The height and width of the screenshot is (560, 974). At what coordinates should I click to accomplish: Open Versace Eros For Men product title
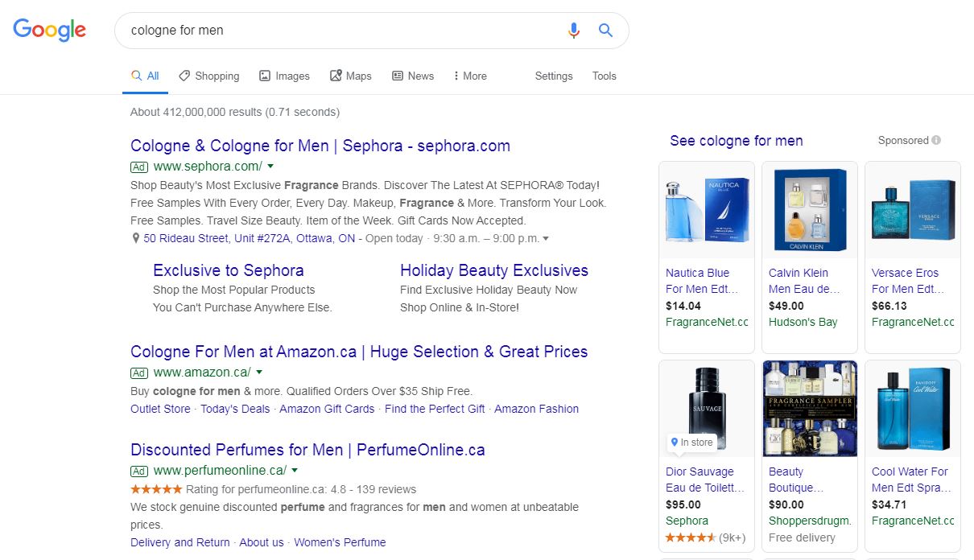(x=908, y=281)
